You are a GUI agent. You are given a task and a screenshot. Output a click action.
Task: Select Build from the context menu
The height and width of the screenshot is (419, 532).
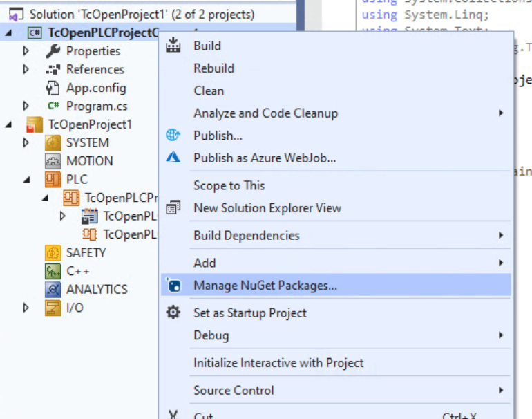[x=336, y=46]
